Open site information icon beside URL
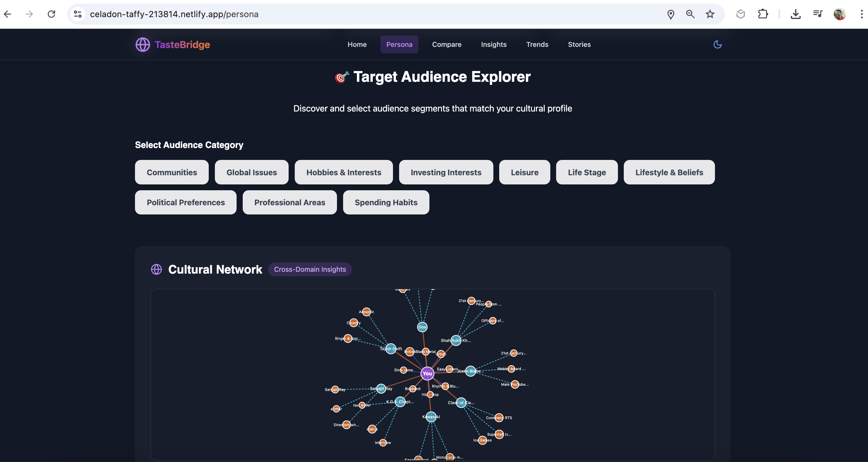The image size is (868, 462). (x=78, y=14)
